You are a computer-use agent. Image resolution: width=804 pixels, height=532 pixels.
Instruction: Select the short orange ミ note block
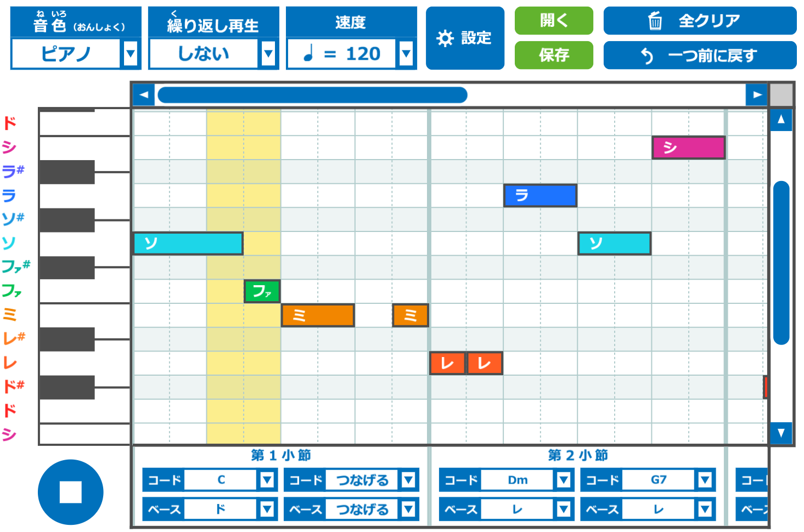[x=411, y=315]
